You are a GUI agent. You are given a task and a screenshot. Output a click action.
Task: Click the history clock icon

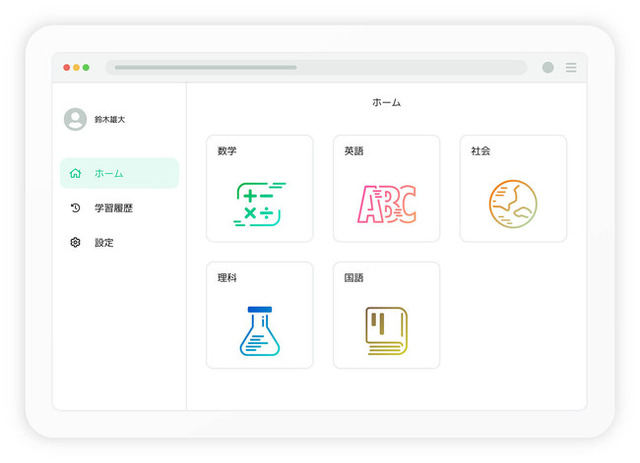[75, 208]
